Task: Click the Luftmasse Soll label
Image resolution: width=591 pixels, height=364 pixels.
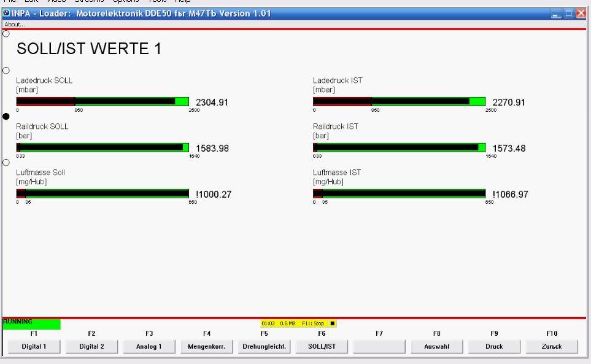Action: (x=41, y=172)
